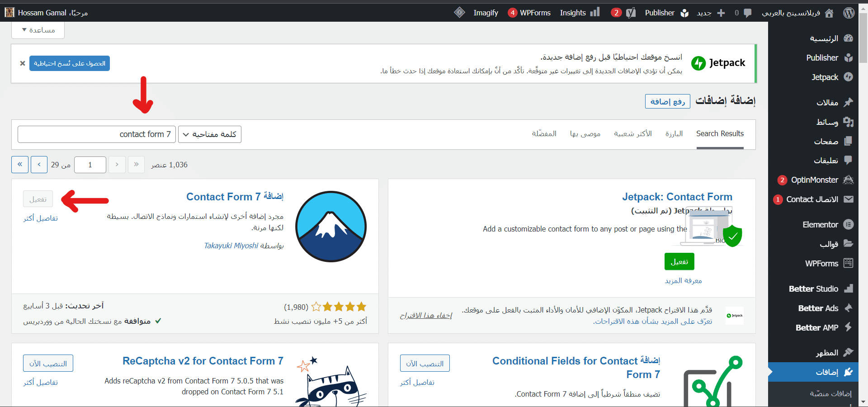Image resolution: width=868 pixels, height=407 pixels.
Task: Expand the Help مساعدة dropdown
Action: coord(38,30)
